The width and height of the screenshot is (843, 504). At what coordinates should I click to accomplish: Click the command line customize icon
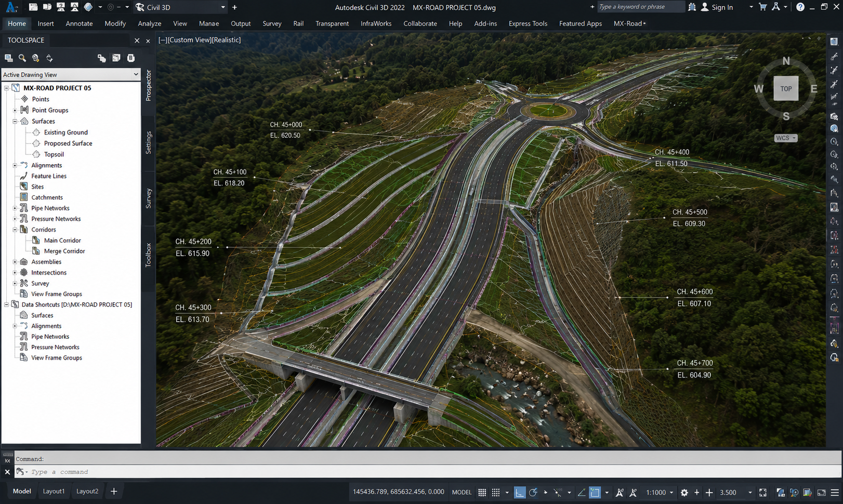click(21, 471)
